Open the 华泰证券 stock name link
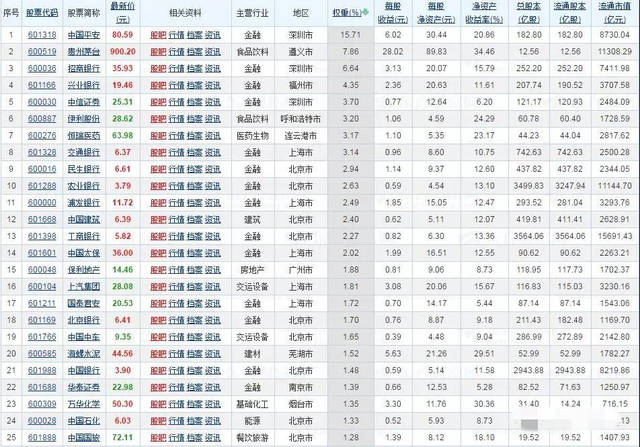 [84, 387]
